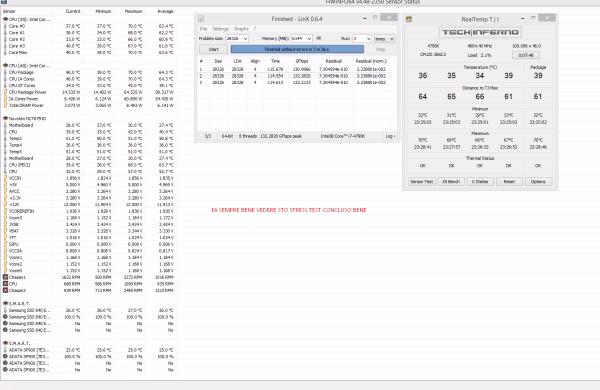
Task: Click the voltage icon beside VCCSA
Action: tap(5, 251)
